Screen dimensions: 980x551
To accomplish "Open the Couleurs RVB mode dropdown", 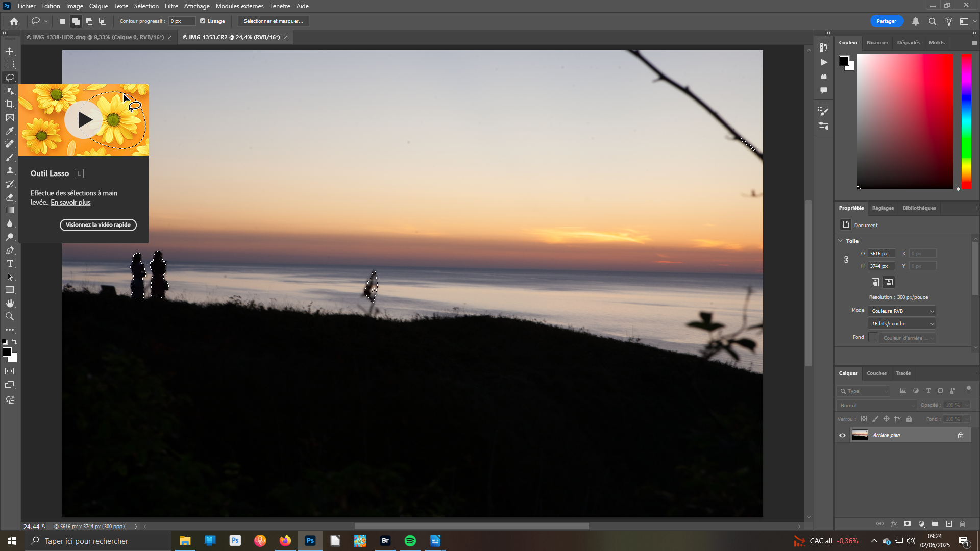I will coord(902,311).
